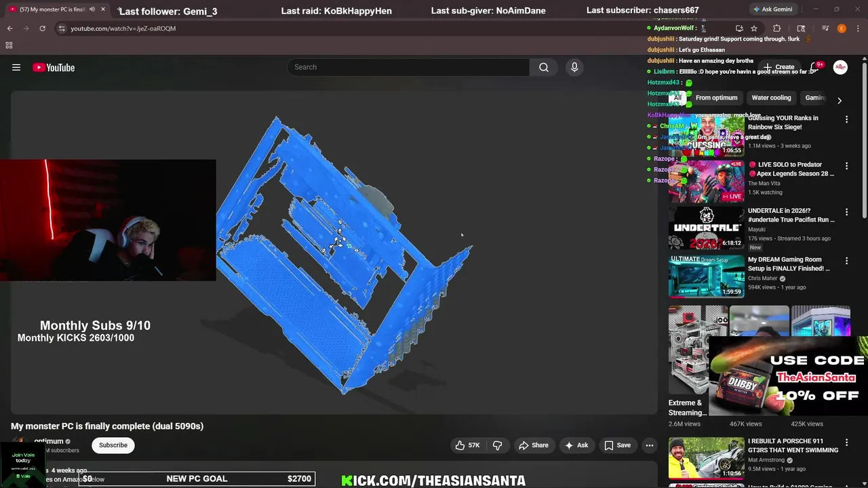Click Ask Gemini in browser title bar
Viewport: 868px width, 488px height.
772,9
